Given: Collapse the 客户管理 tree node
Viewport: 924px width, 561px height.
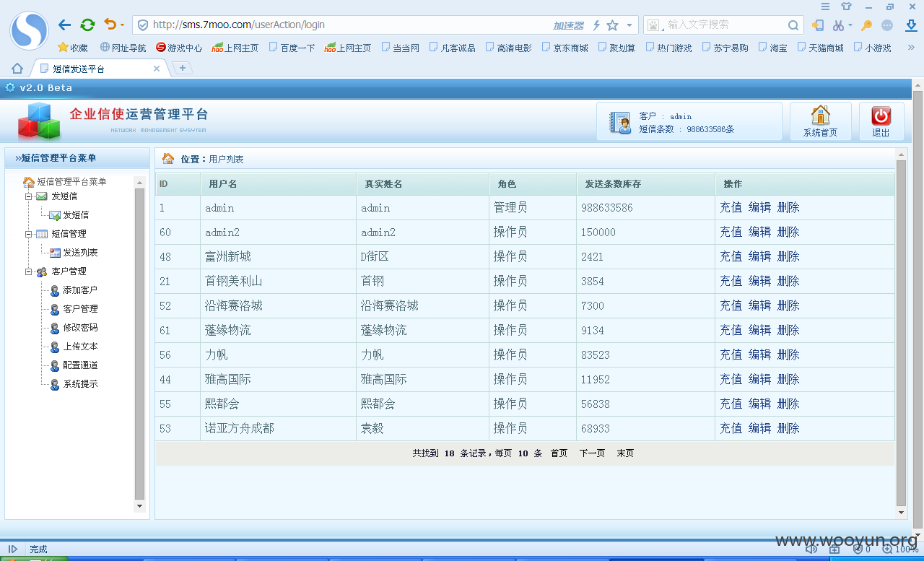Looking at the screenshot, I should tap(29, 271).
